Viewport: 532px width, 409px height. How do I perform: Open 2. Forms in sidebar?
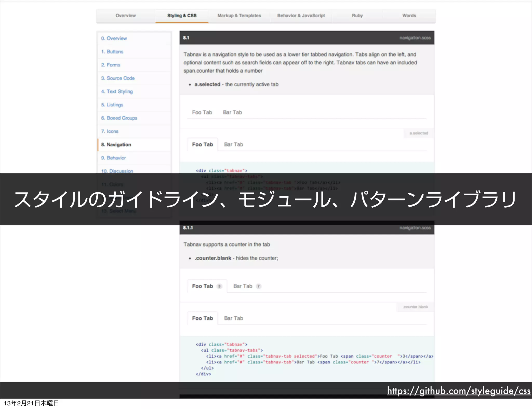(134, 65)
